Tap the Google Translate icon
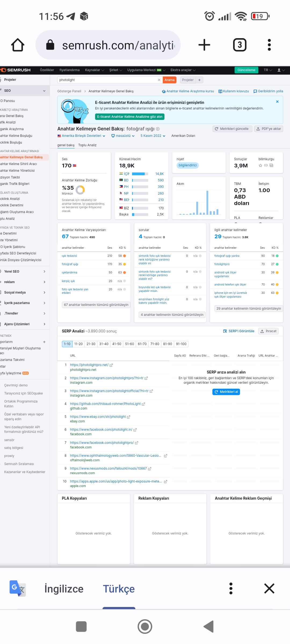Screen dimensions: 290x644 17,588
